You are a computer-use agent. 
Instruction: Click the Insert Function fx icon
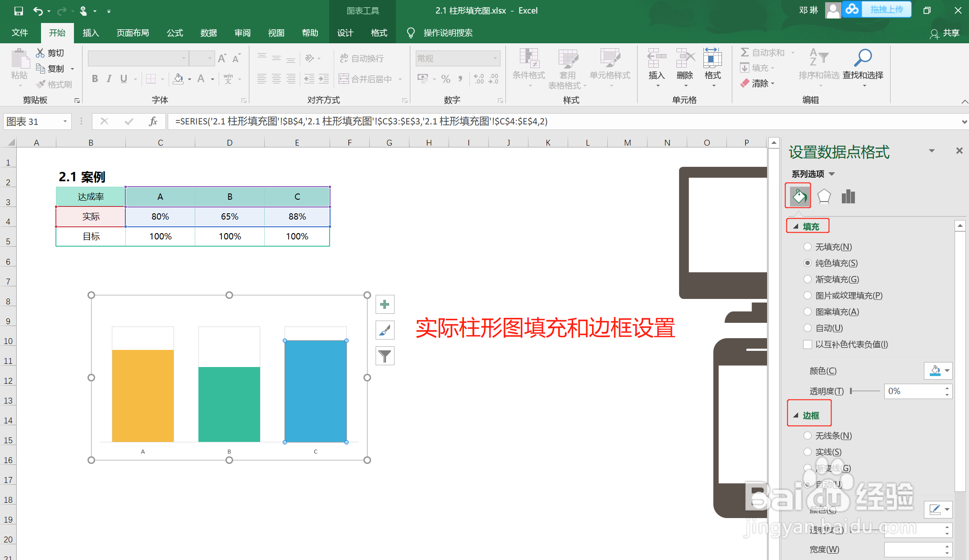[153, 121]
